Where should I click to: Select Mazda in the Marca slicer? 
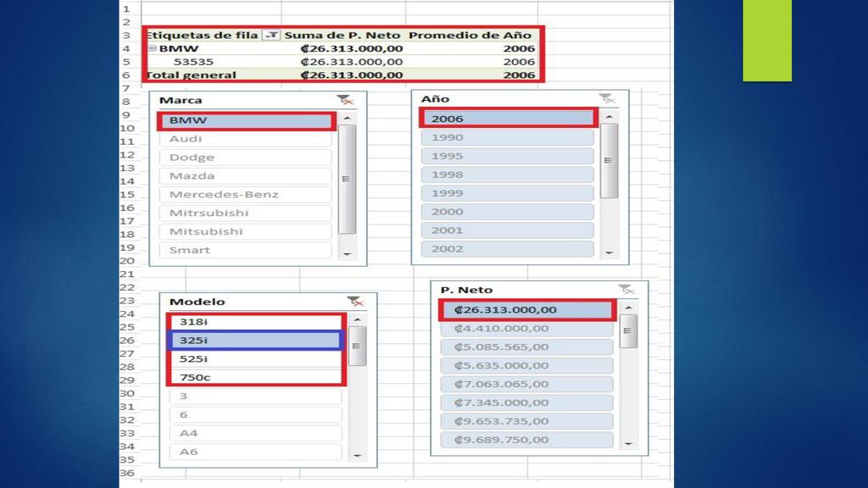(x=247, y=176)
